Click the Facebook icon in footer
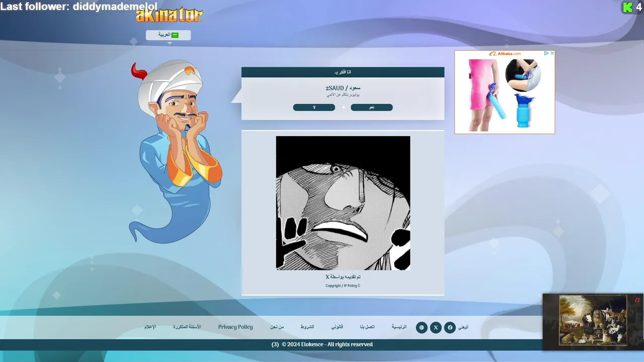Screen dimensions: 644x362 [x=450, y=328]
